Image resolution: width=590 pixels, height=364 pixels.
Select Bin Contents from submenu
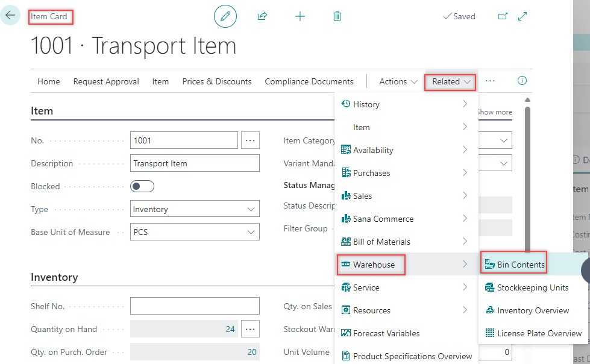[x=521, y=265]
